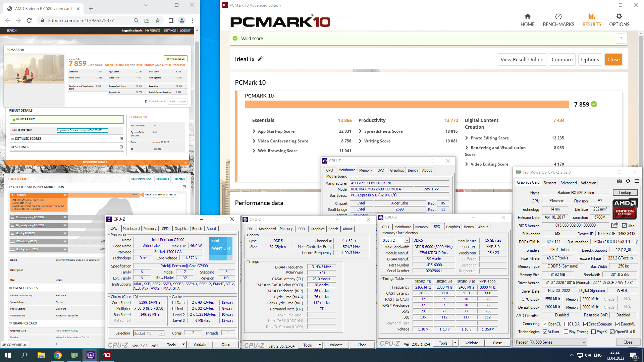Open Slot #2 memory slot dropdown

[407, 240]
